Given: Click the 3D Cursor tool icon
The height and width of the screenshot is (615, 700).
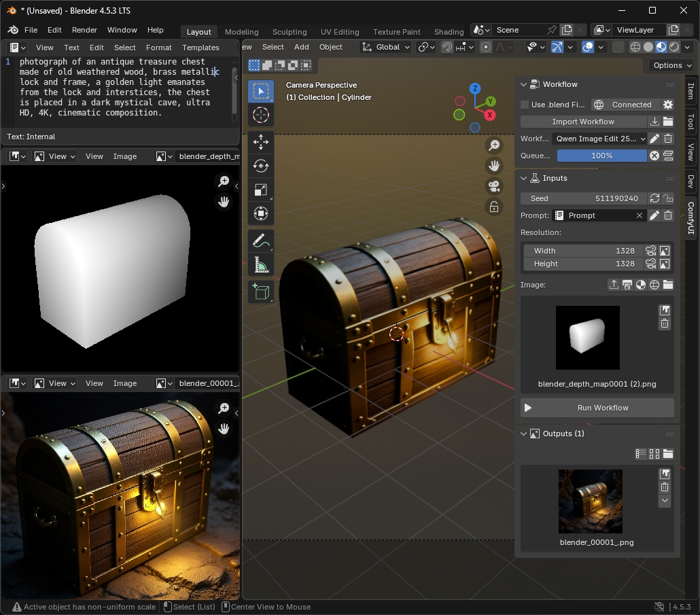Looking at the screenshot, I should click(x=261, y=115).
